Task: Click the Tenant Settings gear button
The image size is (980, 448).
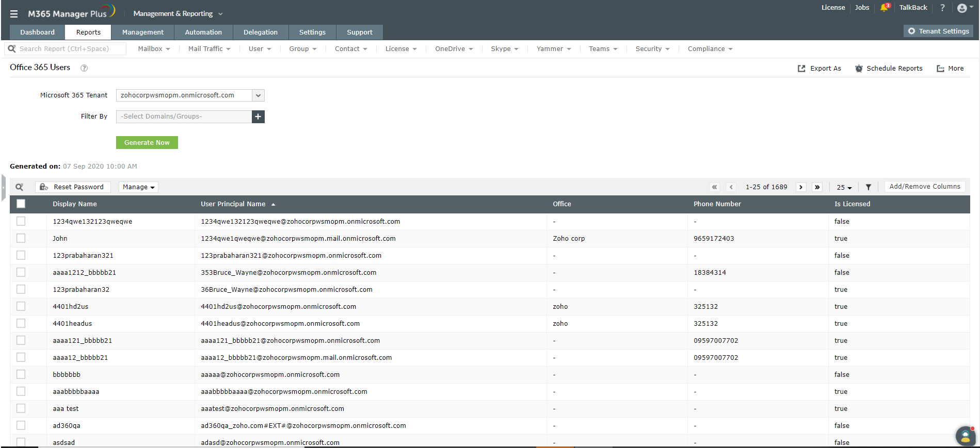Action: tap(938, 31)
